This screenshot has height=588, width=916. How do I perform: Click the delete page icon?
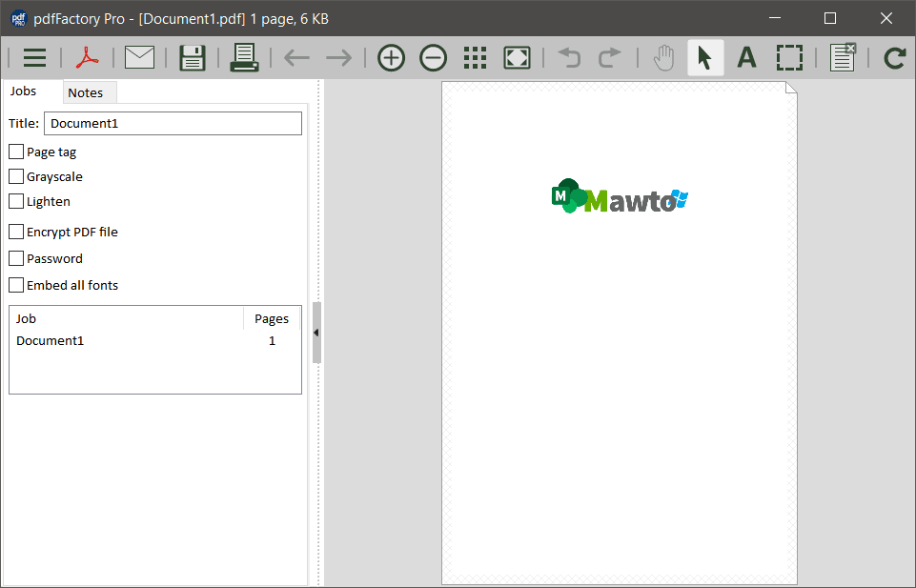point(843,56)
